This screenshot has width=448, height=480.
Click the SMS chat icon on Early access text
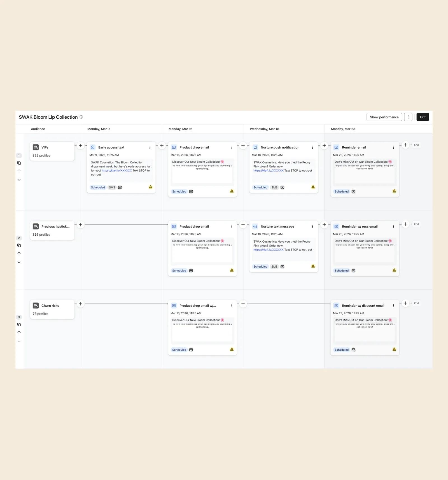(x=92, y=147)
